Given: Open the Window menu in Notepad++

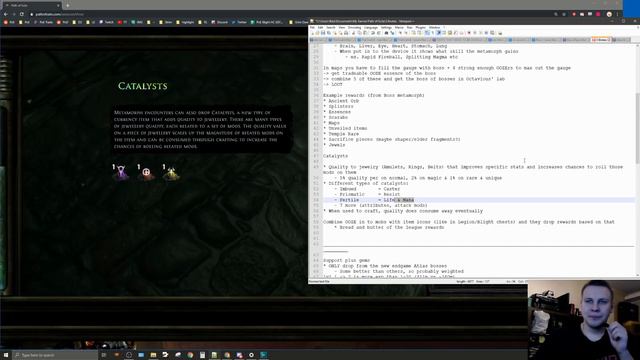Looking at the screenshot, I should click(434, 27).
